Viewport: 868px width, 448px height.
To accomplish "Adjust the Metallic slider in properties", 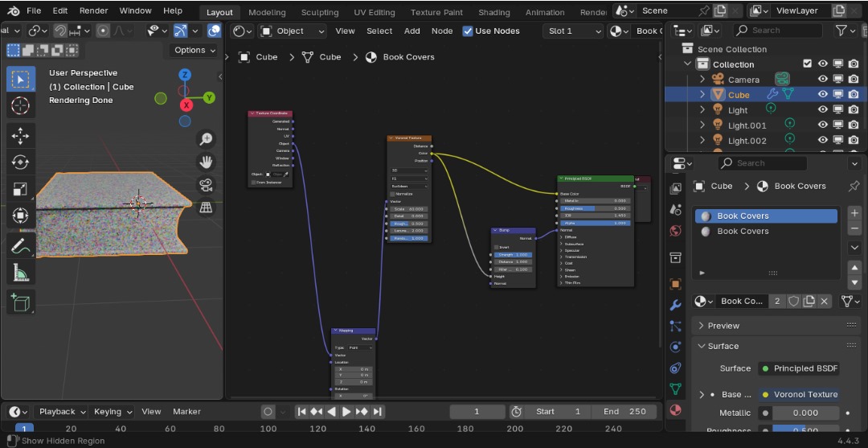I will pyautogui.click(x=807, y=413).
